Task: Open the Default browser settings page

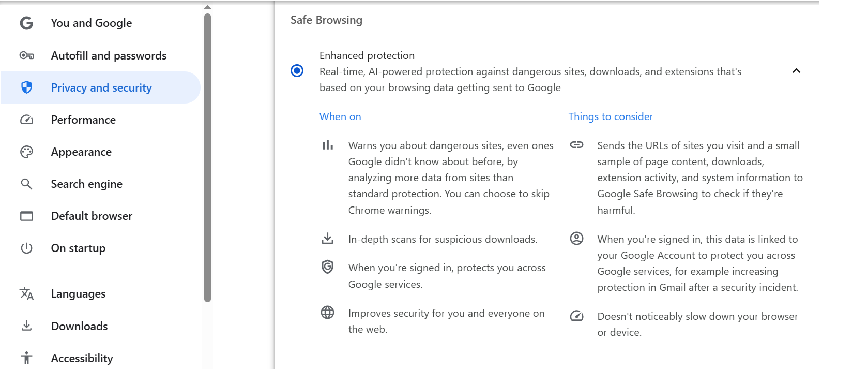Action: [92, 216]
